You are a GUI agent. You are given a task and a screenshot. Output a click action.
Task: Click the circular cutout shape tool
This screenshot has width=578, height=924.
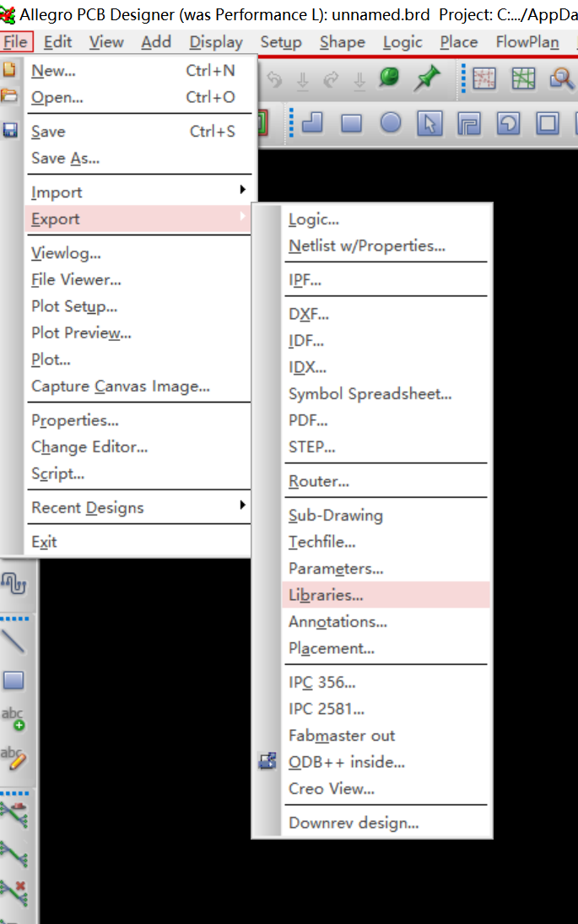click(x=508, y=123)
